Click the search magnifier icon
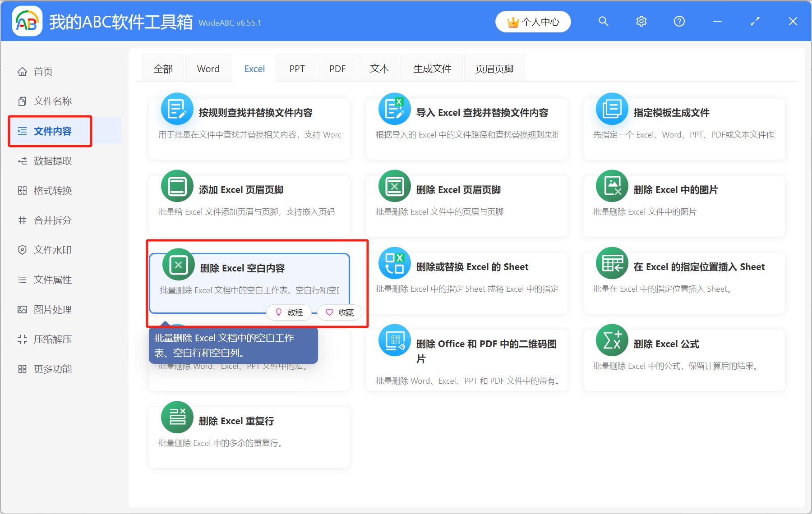 pyautogui.click(x=604, y=21)
